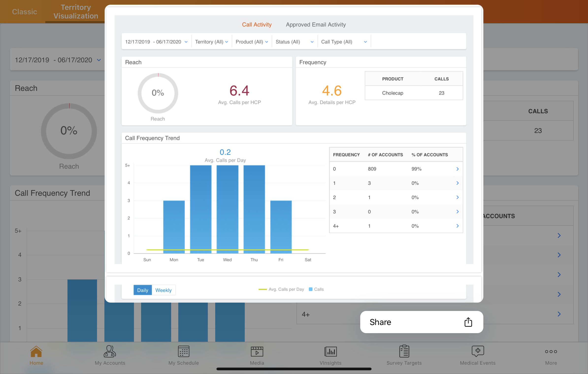Select the Daily chart toggle

[x=143, y=290]
